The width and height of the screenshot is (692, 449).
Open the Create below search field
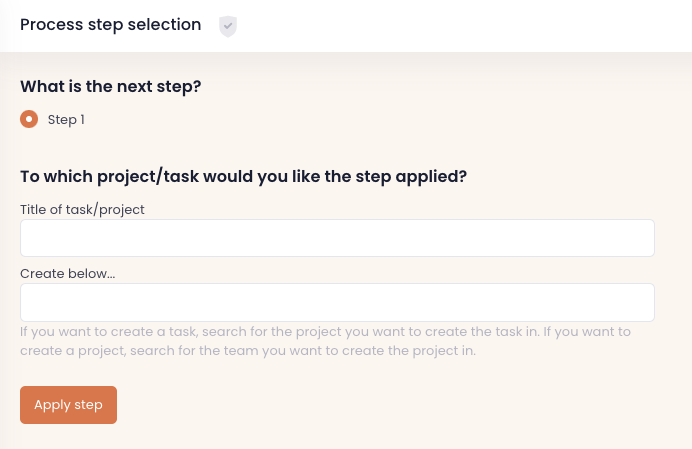pyautogui.click(x=337, y=302)
